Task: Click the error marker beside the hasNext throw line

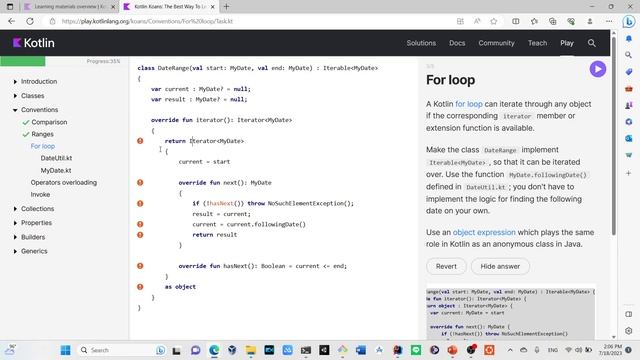Action: pos(140,203)
